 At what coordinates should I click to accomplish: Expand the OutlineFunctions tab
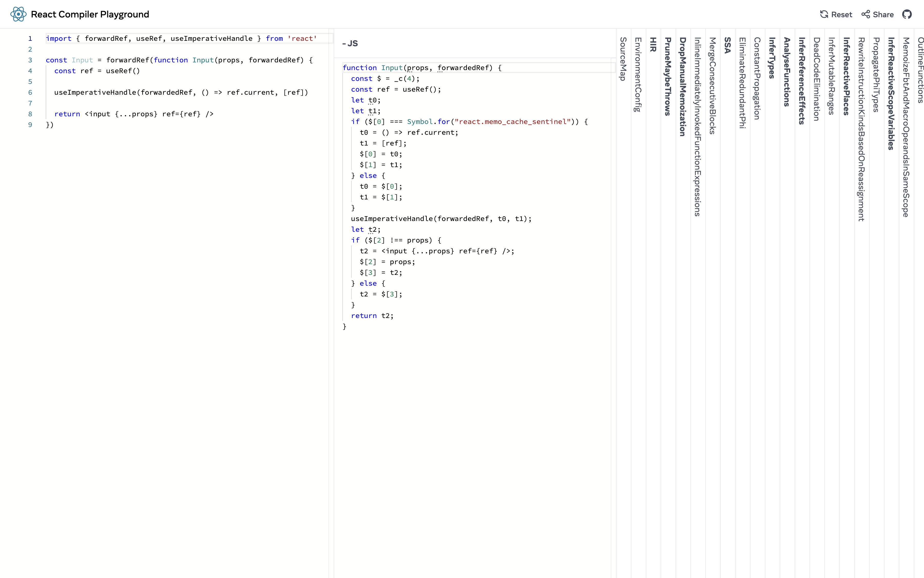click(921, 70)
